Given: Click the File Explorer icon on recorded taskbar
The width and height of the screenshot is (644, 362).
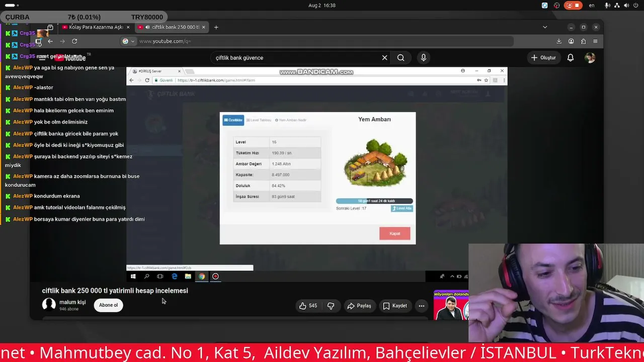Looking at the screenshot, I should tap(188, 276).
